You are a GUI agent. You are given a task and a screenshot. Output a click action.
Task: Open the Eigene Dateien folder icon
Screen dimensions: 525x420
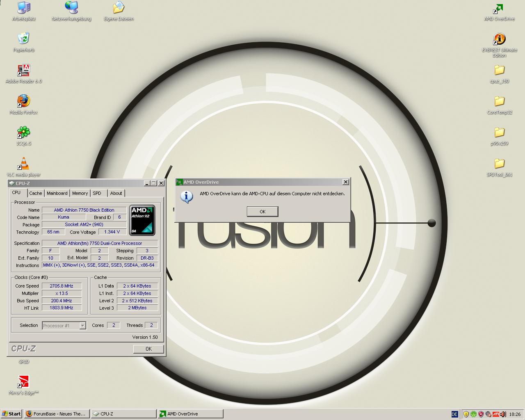click(119, 11)
